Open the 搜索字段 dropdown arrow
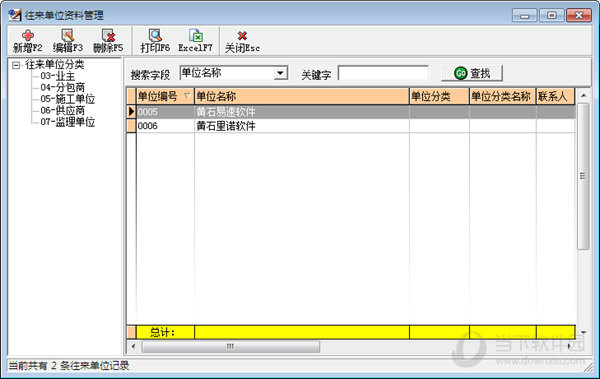The height and width of the screenshot is (379, 600). click(280, 73)
